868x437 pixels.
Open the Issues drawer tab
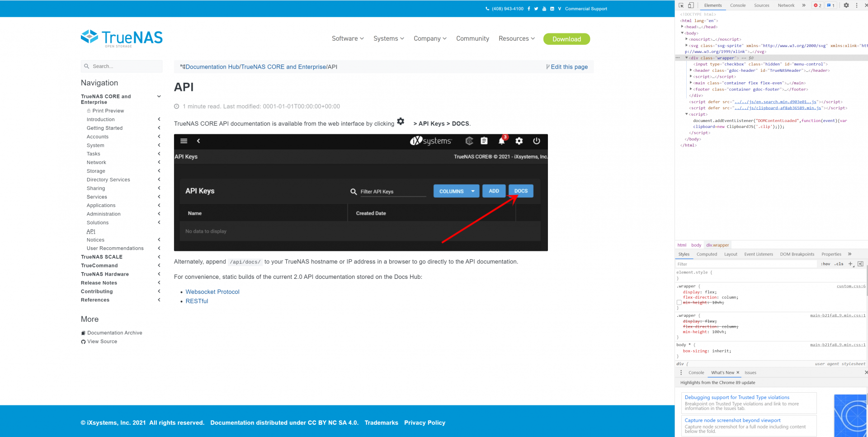click(x=750, y=373)
